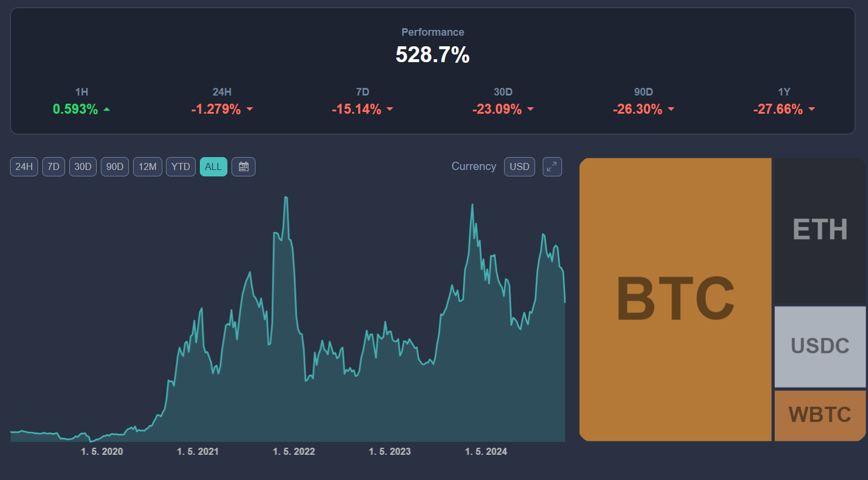This screenshot has height=480, width=868.
Task: Click the 1H green up arrow
Action: click(x=107, y=110)
